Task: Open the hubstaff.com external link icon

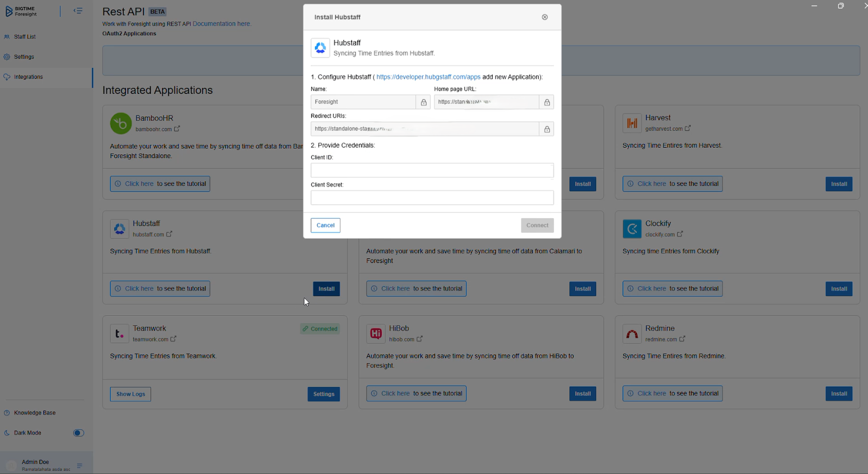Action: pos(169,235)
